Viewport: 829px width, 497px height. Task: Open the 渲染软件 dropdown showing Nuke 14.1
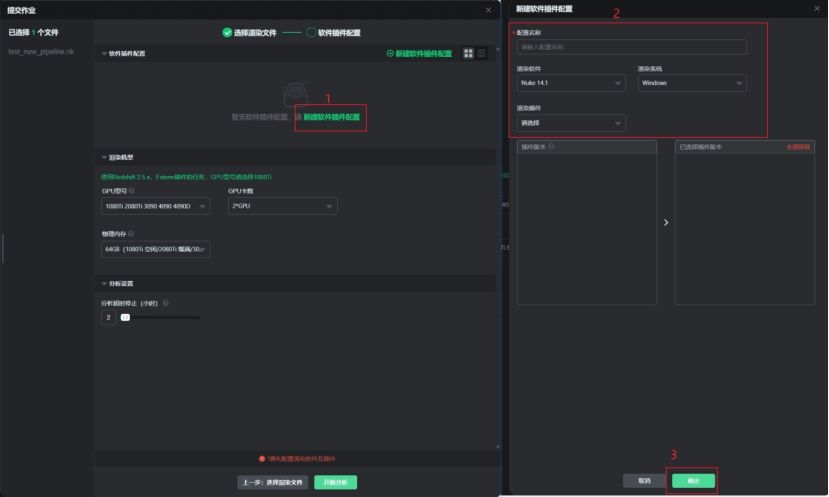pos(571,83)
